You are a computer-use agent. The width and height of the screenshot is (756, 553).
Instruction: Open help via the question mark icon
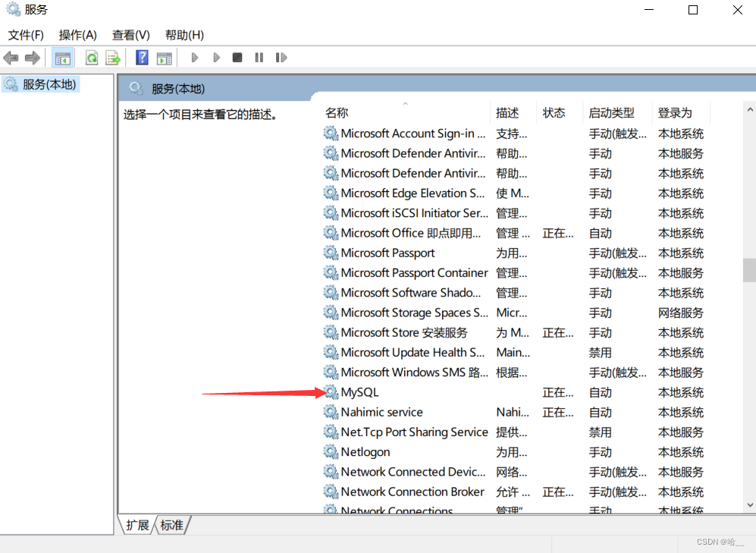[x=142, y=58]
